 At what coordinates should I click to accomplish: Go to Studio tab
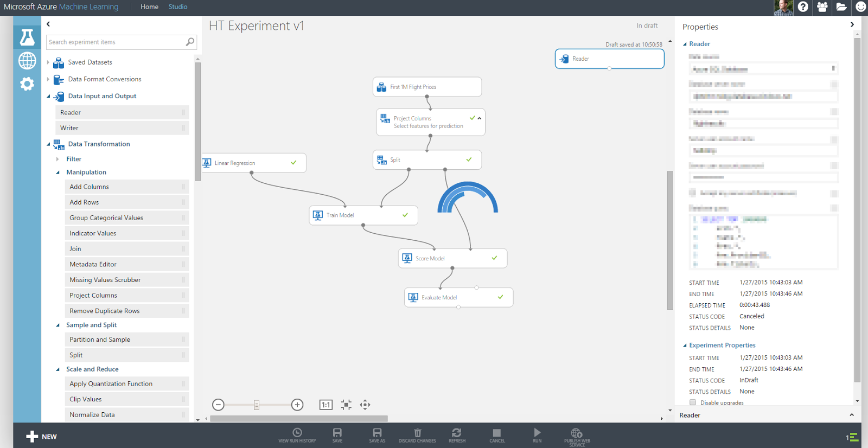tap(178, 7)
